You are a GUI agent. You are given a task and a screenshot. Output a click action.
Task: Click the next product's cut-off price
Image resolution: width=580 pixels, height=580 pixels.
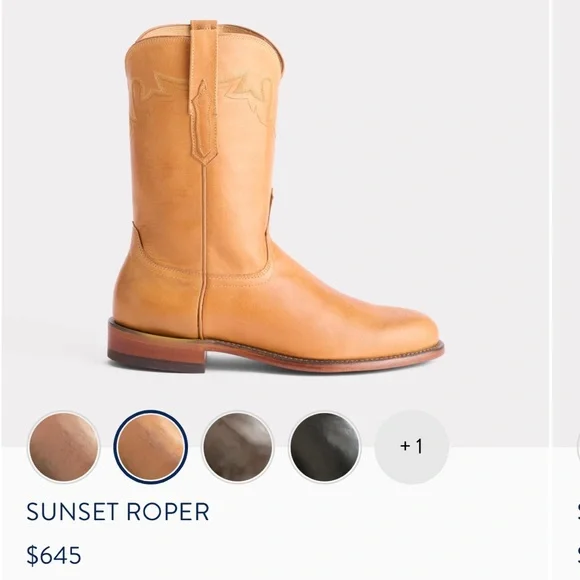578,555
